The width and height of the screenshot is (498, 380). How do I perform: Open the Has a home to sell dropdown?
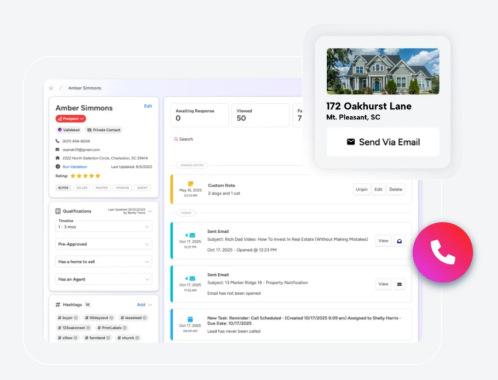[x=104, y=262]
